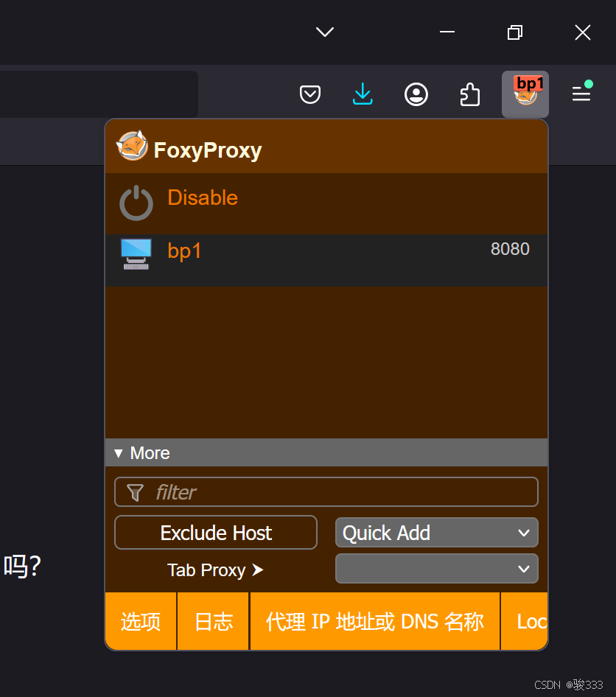Click 代理 IP 地址或 DNS 名称 button

(x=374, y=621)
